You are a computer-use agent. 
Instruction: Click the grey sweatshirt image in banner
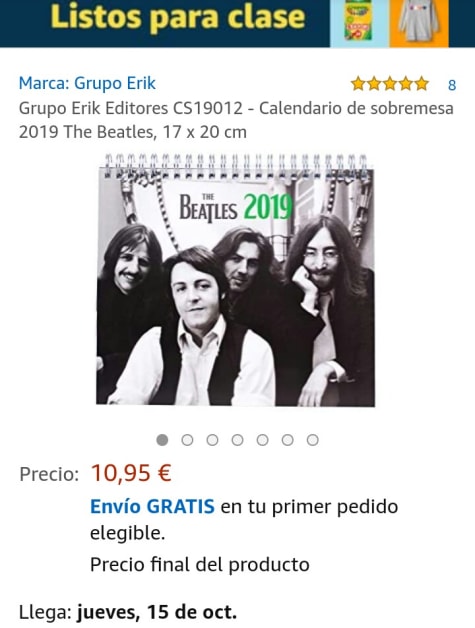click(x=419, y=22)
